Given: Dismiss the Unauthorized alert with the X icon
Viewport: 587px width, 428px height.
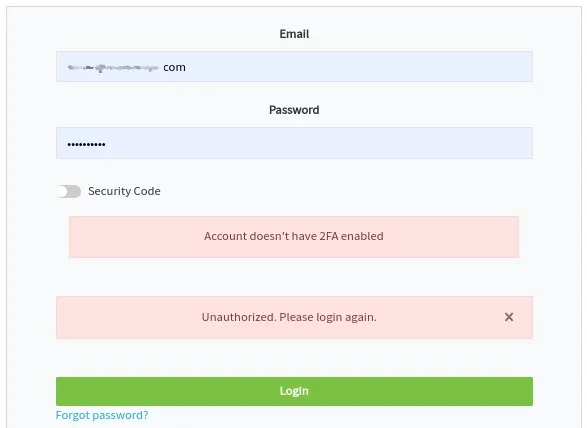Looking at the screenshot, I should pos(509,317).
